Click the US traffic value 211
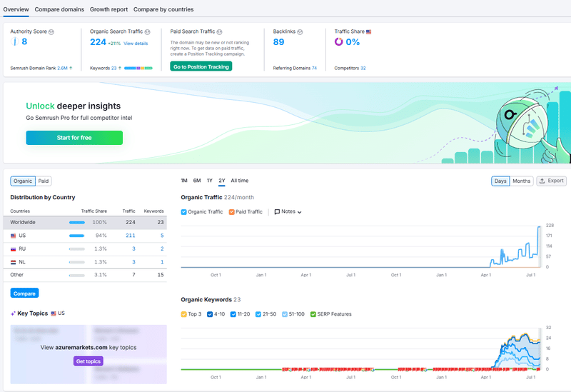Viewport: 571px width, 392px height. 131,236
